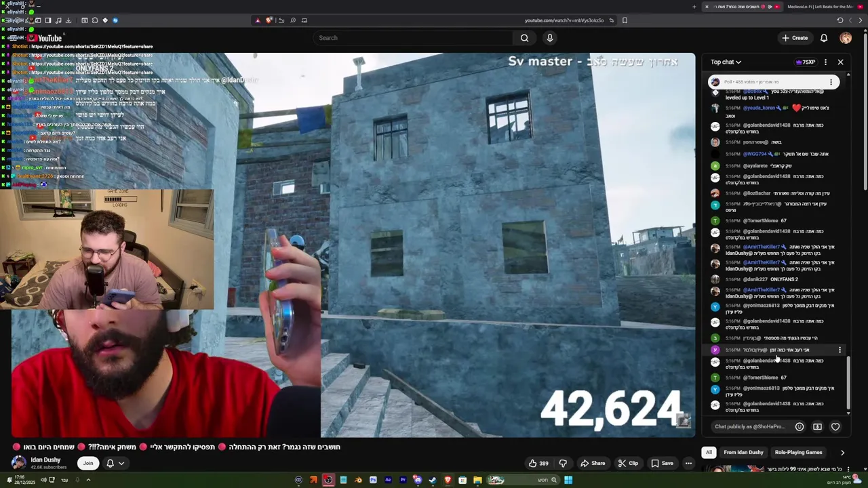Open the Create menu button
Viewport: 868px width, 488px height.
[795, 38]
